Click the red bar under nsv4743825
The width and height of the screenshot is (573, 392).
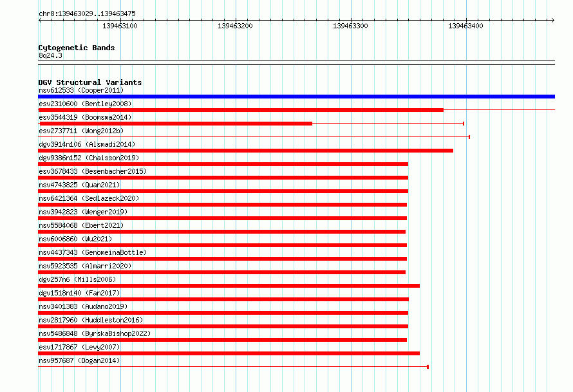point(223,191)
